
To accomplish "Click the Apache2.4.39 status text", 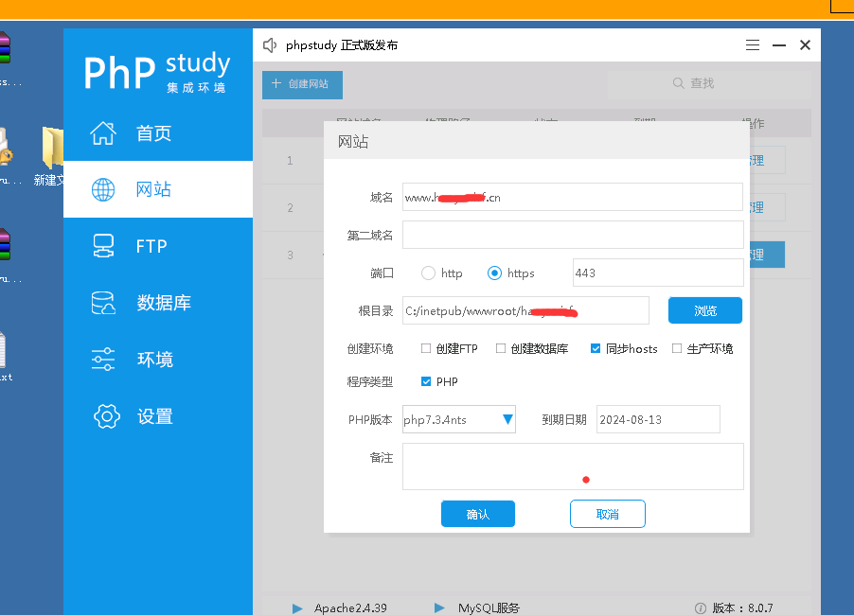I will 350,608.
